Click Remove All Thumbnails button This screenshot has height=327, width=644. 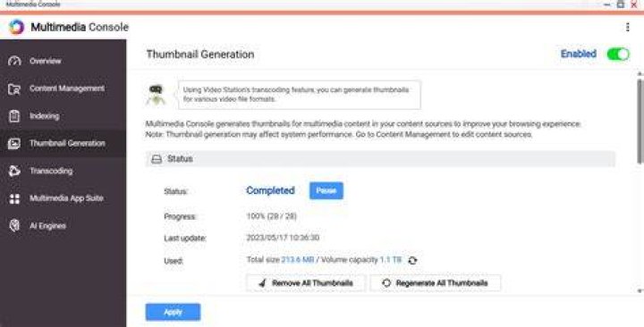pyautogui.click(x=306, y=283)
